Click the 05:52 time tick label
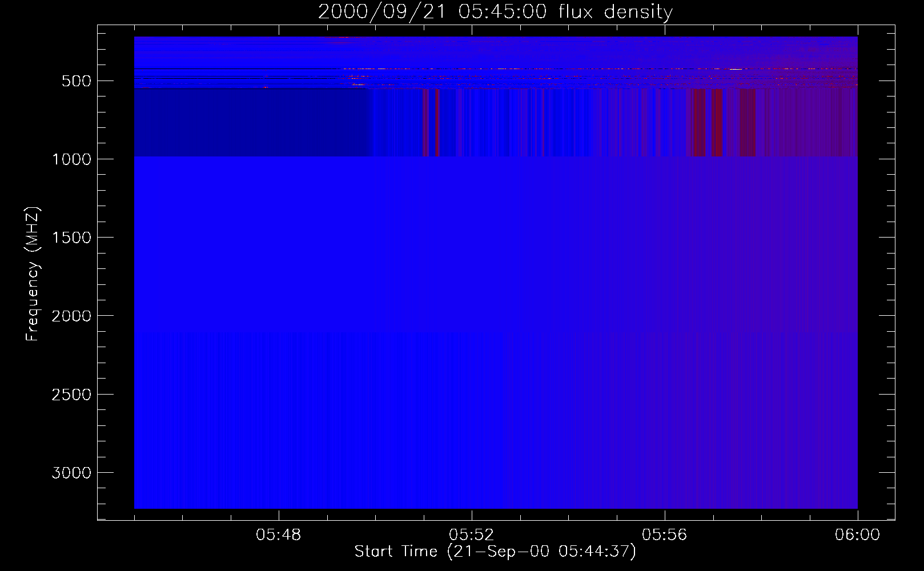 coord(471,535)
